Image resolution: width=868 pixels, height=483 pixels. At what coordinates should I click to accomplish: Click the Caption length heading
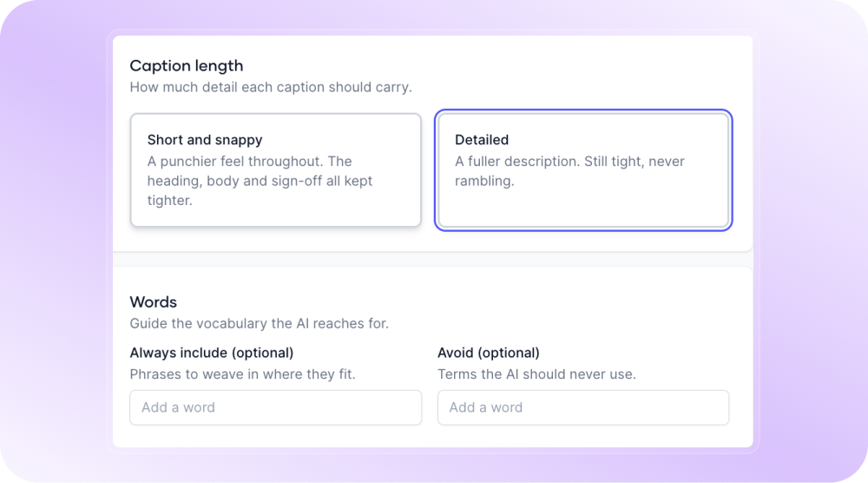(x=187, y=66)
